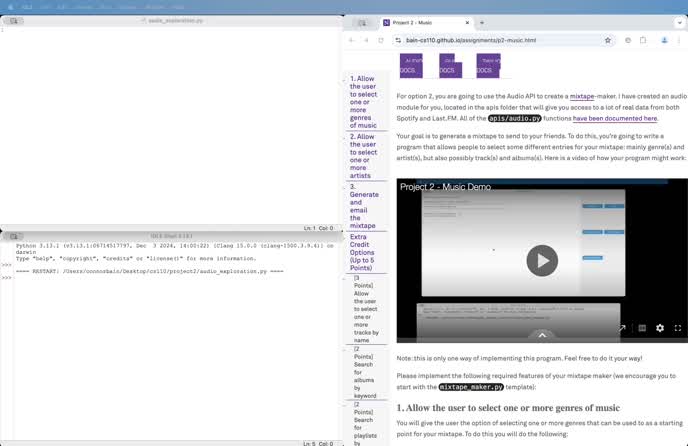Reload the p2-music page
This screenshot has height=446, width=688.
[x=381, y=40]
